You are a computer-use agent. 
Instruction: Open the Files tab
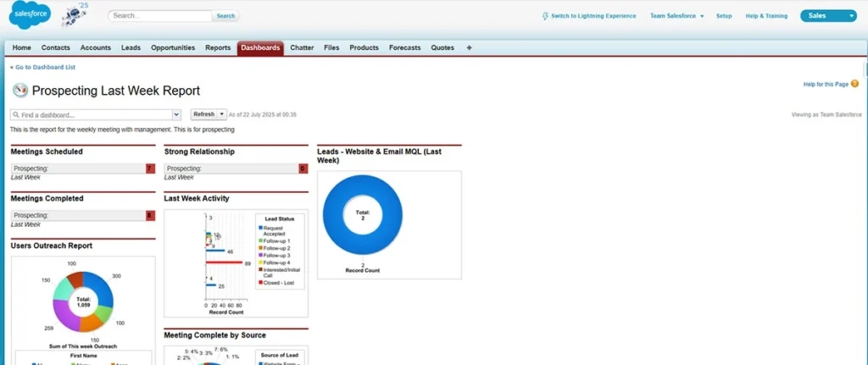click(331, 48)
